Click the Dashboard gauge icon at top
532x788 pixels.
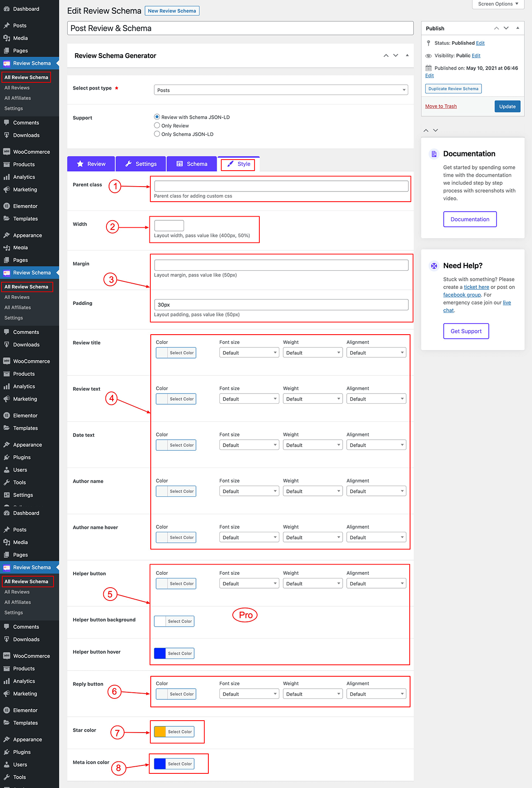tap(7, 9)
